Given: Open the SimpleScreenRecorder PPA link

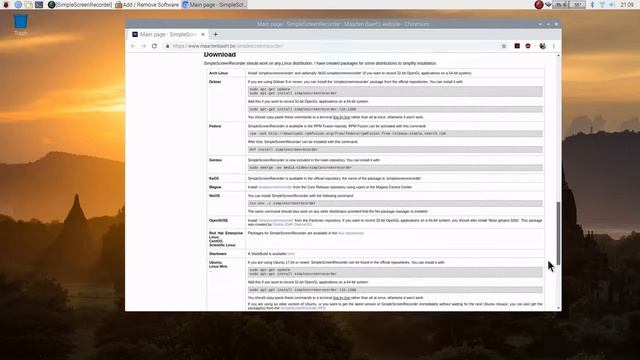Looking at the screenshot, I should (x=303, y=308).
